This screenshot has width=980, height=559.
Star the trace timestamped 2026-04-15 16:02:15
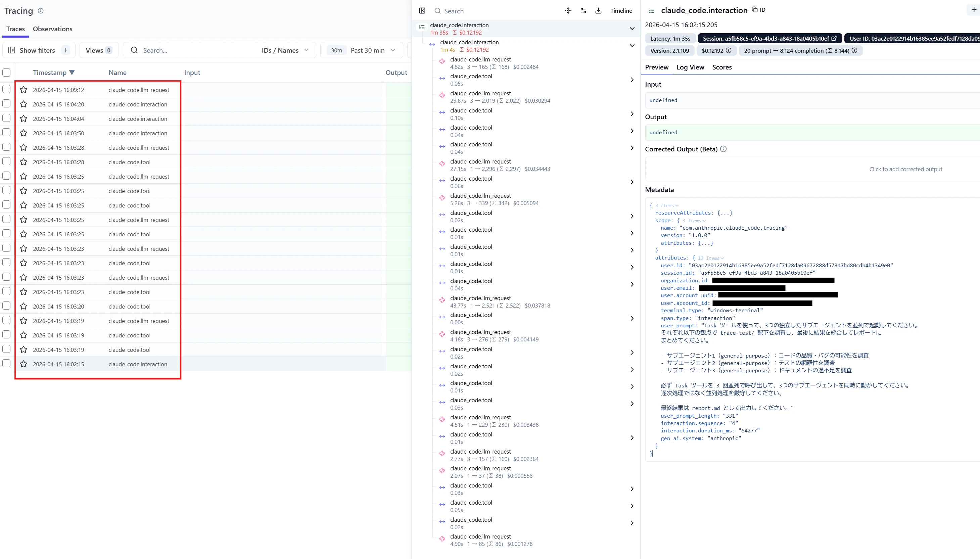(x=24, y=364)
